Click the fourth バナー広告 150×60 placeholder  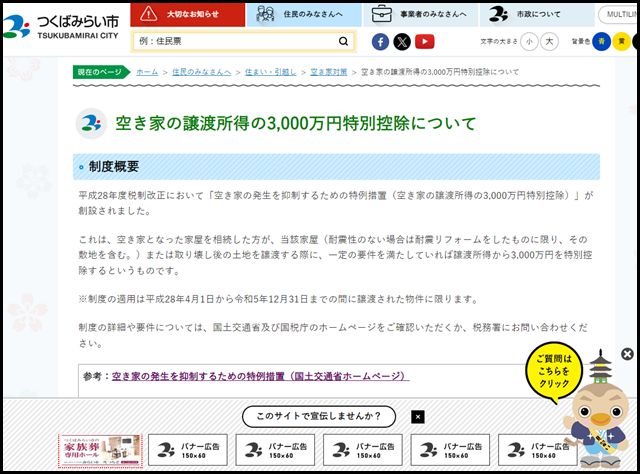point(450,450)
